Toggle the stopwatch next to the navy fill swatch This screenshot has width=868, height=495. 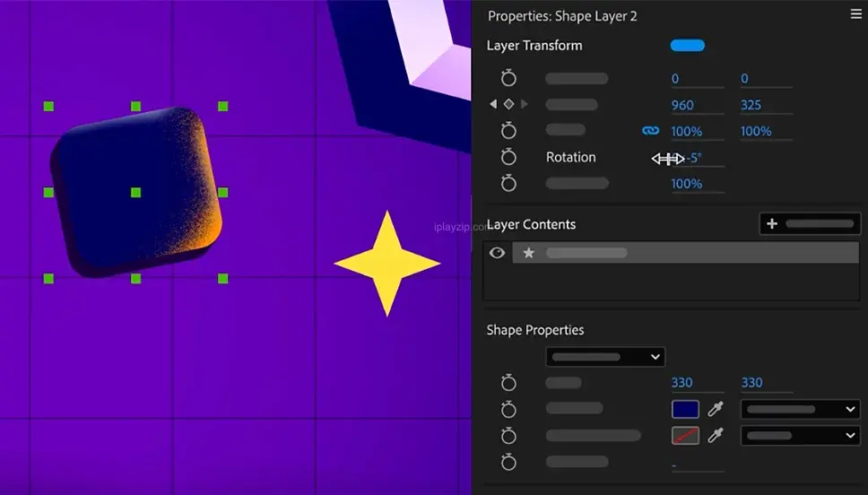[508, 409]
